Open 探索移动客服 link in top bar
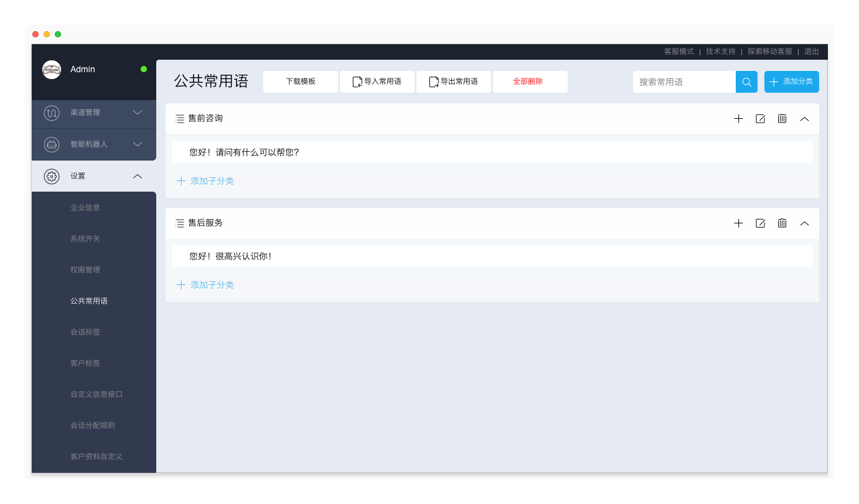 [770, 52]
